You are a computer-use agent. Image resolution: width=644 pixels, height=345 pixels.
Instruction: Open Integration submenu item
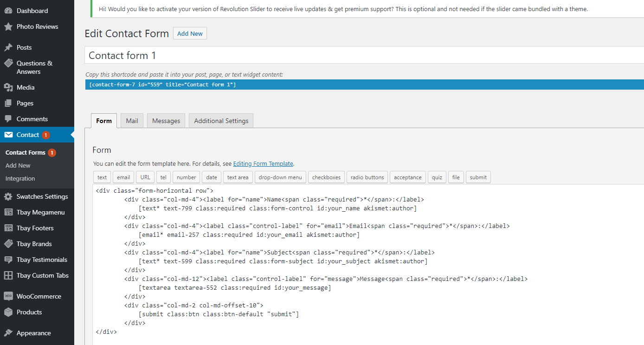point(20,178)
